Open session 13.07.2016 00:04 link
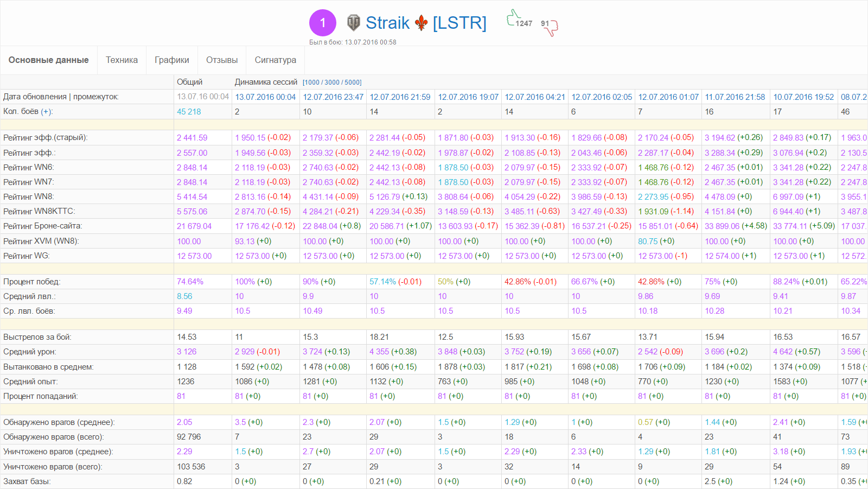The width and height of the screenshot is (868, 489). click(265, 97)
